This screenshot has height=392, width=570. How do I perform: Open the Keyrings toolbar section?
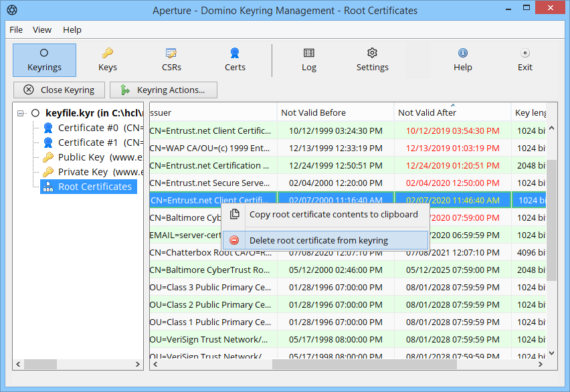point(44,60)
